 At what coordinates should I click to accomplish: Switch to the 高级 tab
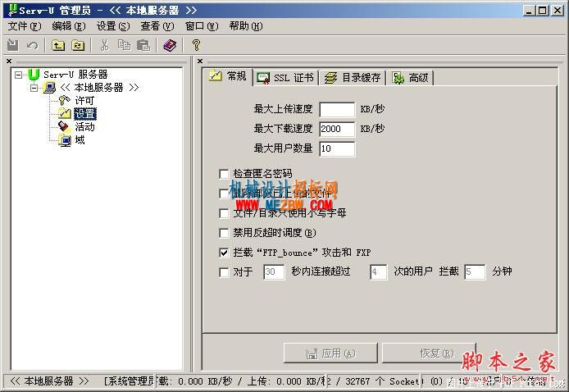coord(411,78)
